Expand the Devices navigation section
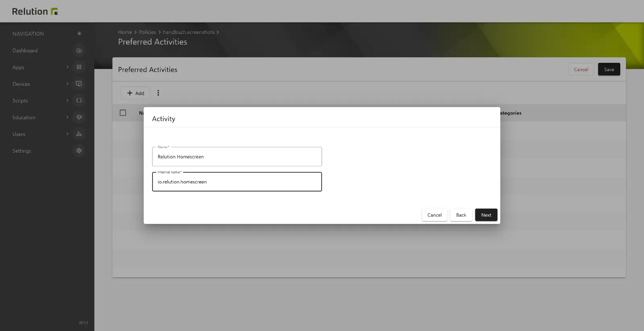This screenshot has width=644, height=331. 67,84
